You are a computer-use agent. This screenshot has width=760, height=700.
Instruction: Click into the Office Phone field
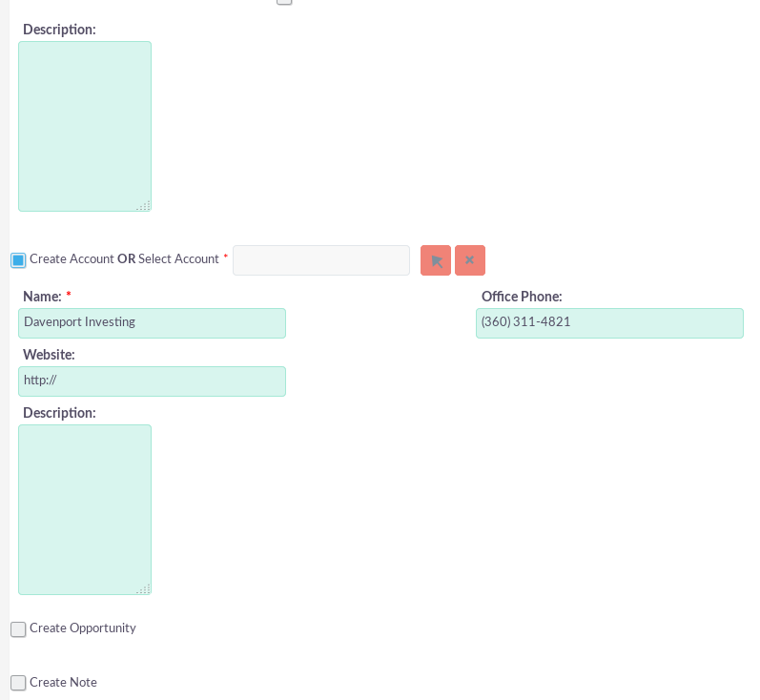[609, 323]
